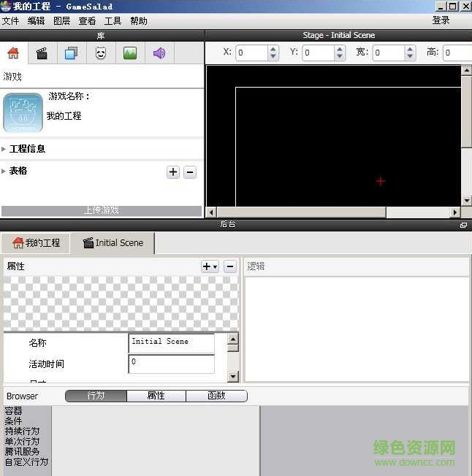Screen dimensions: 472x476
Task: Open the Layers library tab icon
Action: tap(71, 53)
